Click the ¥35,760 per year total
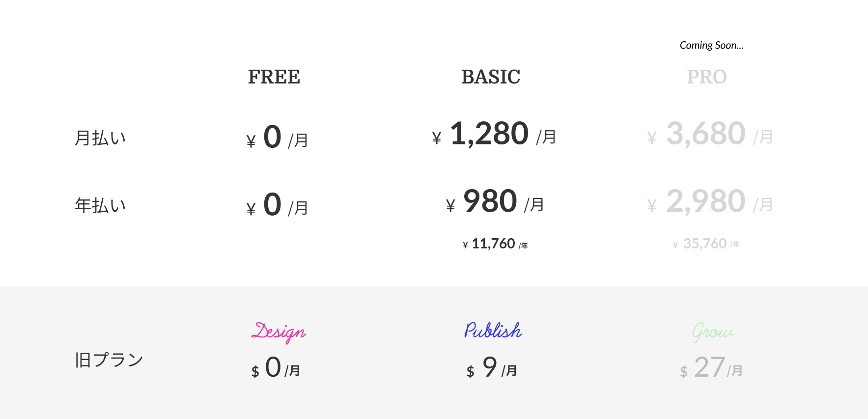The height and width of the screenshot is (419, 868). 706,244
